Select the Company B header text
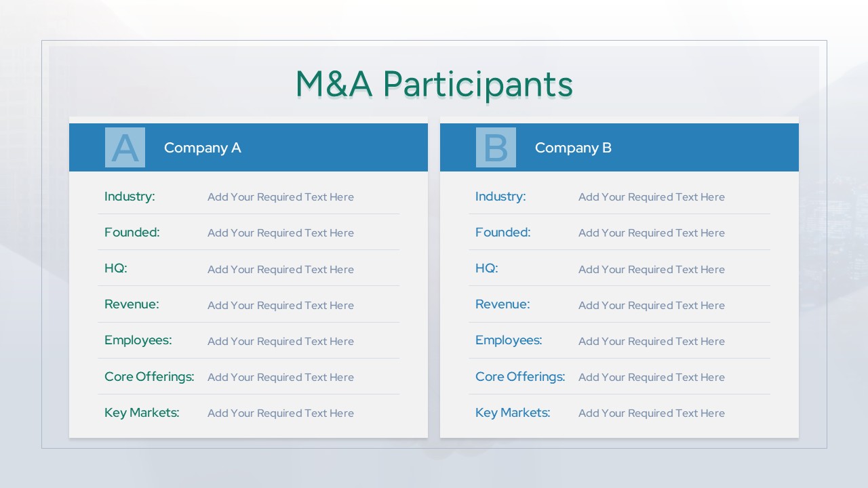This screenshot has height=488, width=868. tap(573, 148)
